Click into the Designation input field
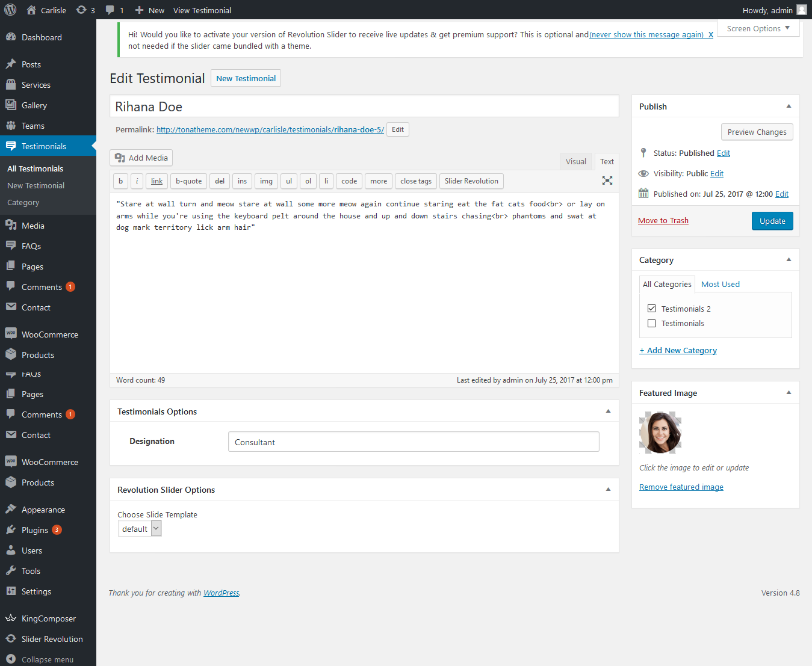This screenshot has height=666, width=812. click(x=414, y=442)
